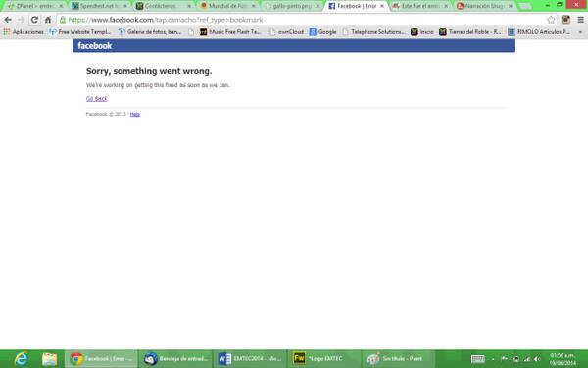The width and height of the screenshot is (588, 368).
Task: Select Chrome Facebook Error taskbar button
Action: click(x=101, y=359)
